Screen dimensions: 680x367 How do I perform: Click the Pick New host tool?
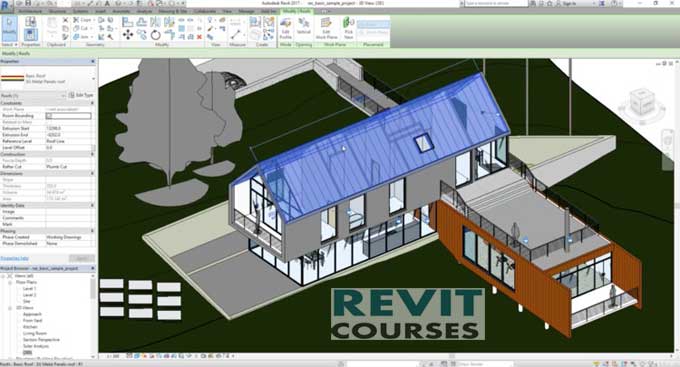(x=348, y=28)
